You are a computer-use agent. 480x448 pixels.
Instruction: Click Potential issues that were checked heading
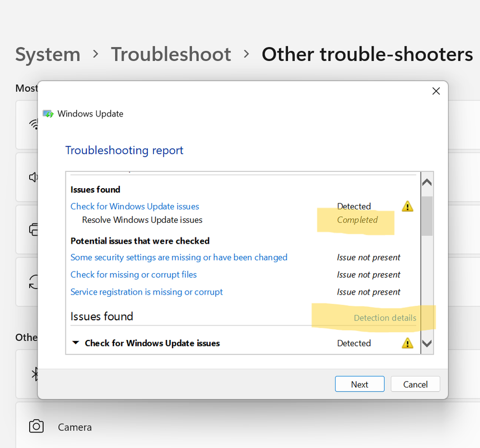140,241
